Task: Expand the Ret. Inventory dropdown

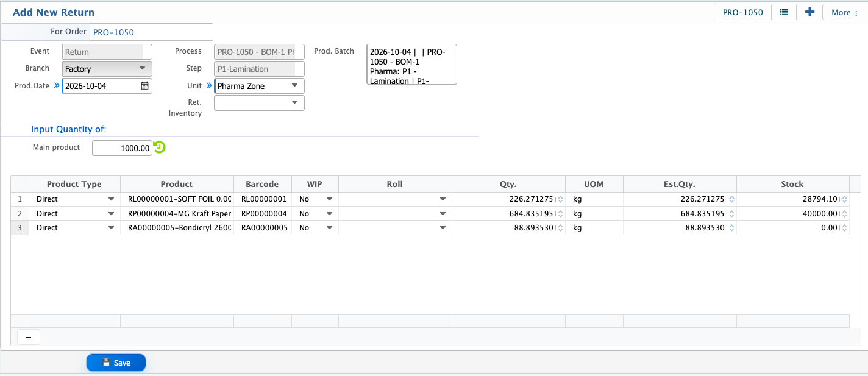Action: tap(259, 103)
